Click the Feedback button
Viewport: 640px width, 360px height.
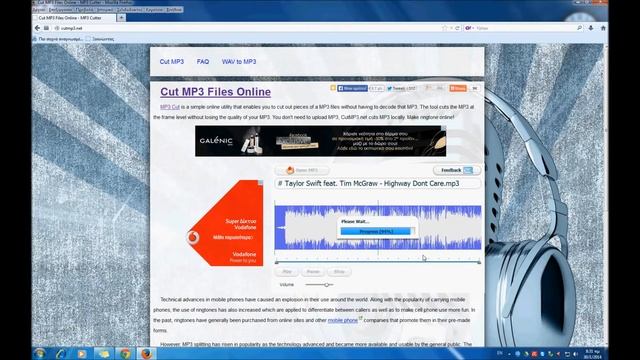click(457, 170)
